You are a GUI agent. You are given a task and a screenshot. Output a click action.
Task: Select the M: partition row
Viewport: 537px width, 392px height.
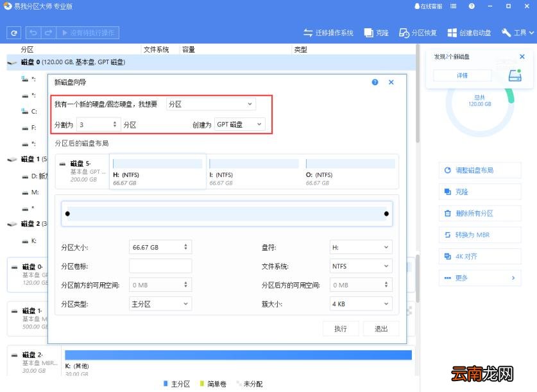tap(30, 192)
